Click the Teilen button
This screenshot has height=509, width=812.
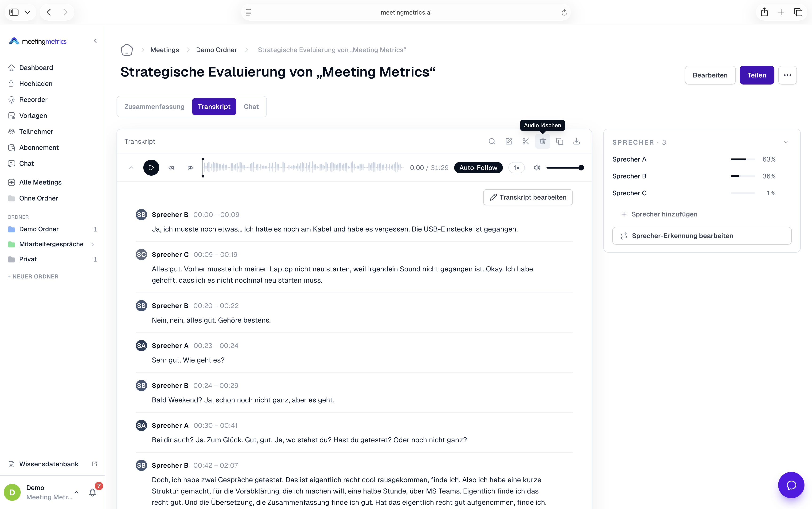tap(757, 75)
